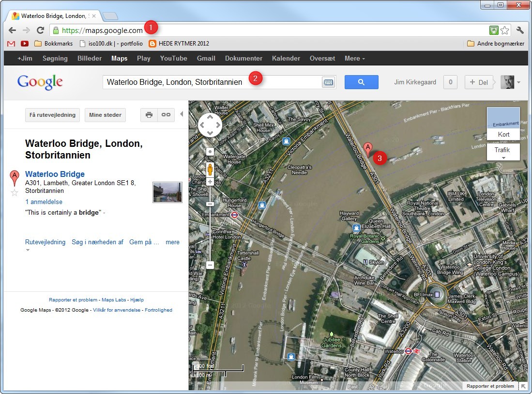Open a new browser tab
Image resolution: width=532 pixels, height=394 pixels.
[110, 16]
